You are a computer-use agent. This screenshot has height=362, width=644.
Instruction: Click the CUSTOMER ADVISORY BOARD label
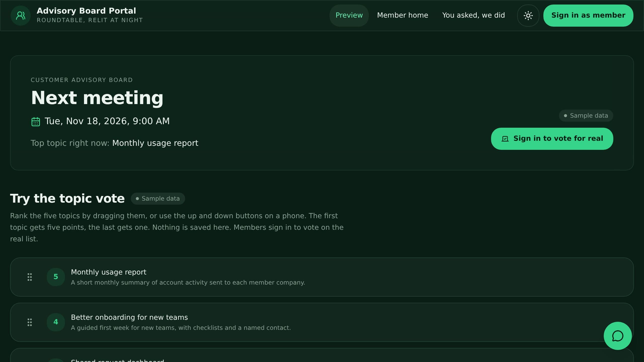click(82, 80)
